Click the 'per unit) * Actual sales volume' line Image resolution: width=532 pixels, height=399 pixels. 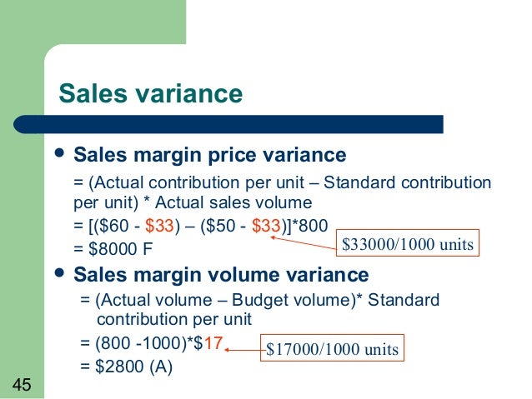point(193,202)
